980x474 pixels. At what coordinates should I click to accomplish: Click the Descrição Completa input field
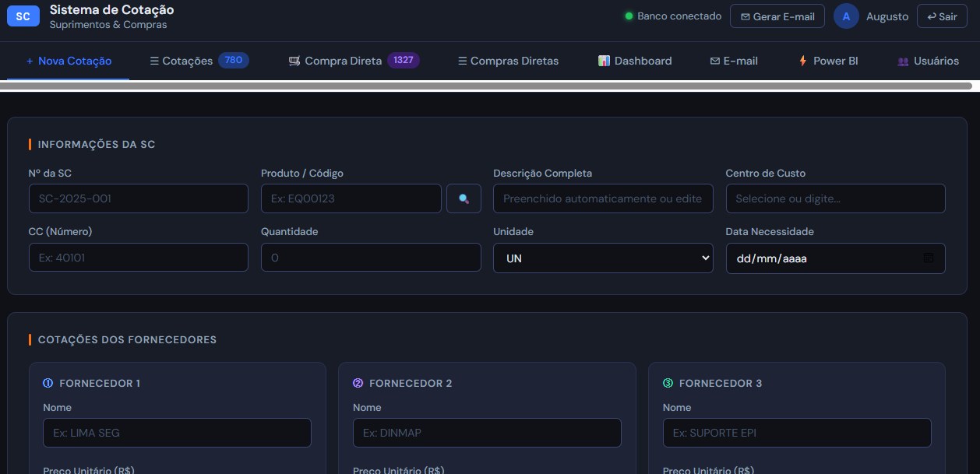coord(603,198)
